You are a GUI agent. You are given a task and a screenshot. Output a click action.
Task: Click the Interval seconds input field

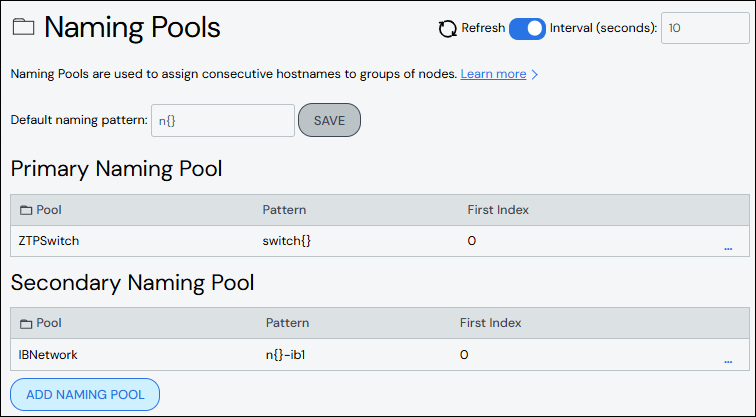pos(705,28)
